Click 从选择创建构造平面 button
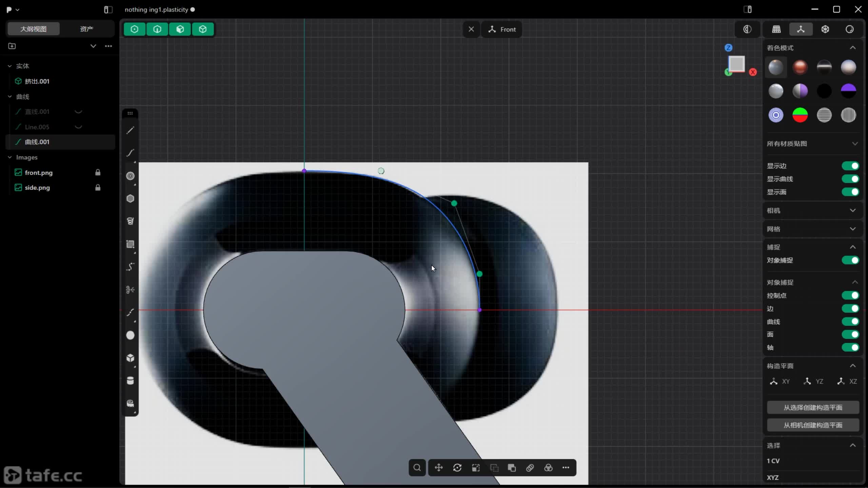The height and width of the screenshot is (488, 868). (813, 407)
